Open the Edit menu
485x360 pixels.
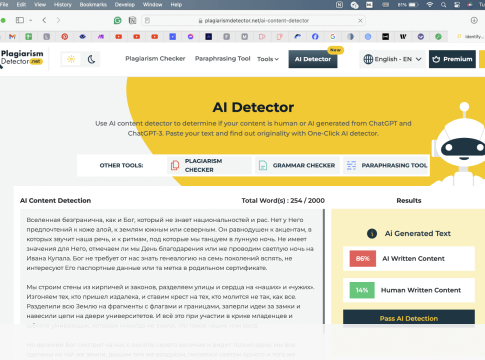click(x=21, y=5)
